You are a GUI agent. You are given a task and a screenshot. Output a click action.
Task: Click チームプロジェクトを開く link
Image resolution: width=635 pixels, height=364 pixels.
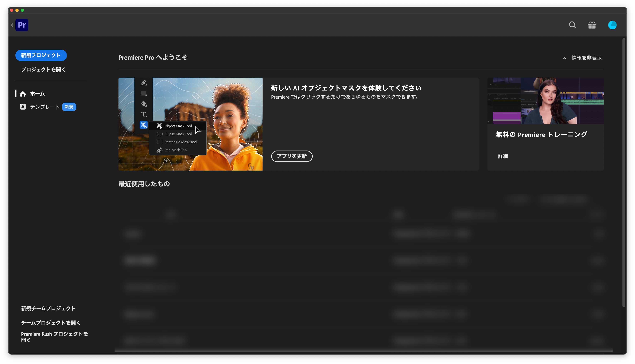[x=50, y=323]
